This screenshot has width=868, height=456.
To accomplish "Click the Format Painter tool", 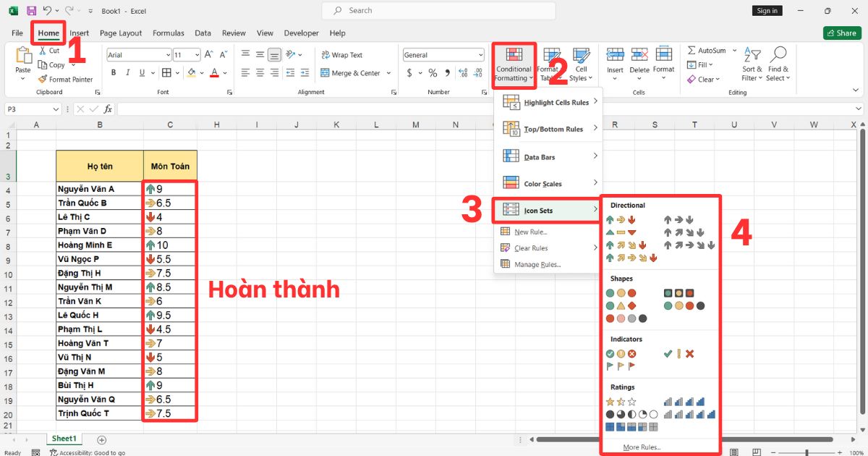I will [x=65, y=79].
